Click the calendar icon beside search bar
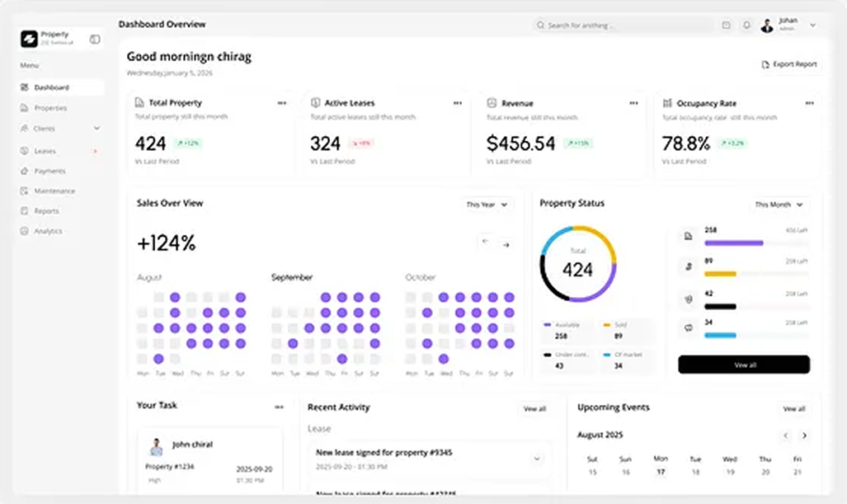This screenshot has height=504, width=847. 726,26
